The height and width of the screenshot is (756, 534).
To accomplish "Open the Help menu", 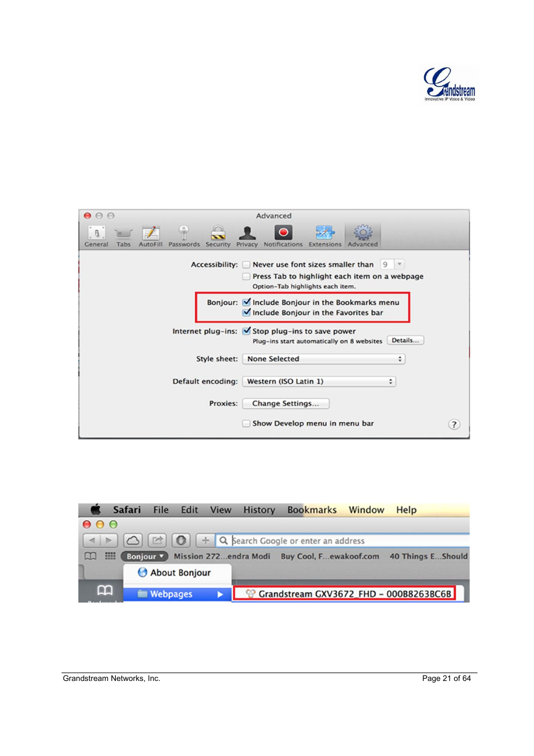I will pos(406,510).
